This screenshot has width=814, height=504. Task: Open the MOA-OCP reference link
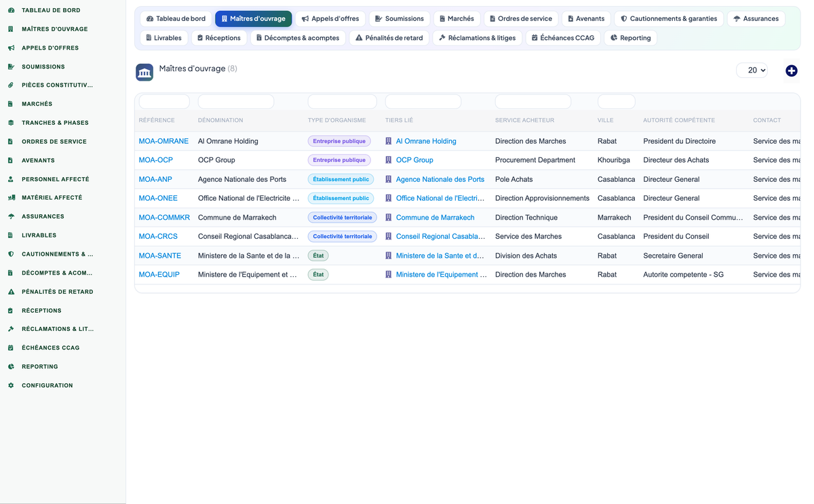[x=156, y=160]
